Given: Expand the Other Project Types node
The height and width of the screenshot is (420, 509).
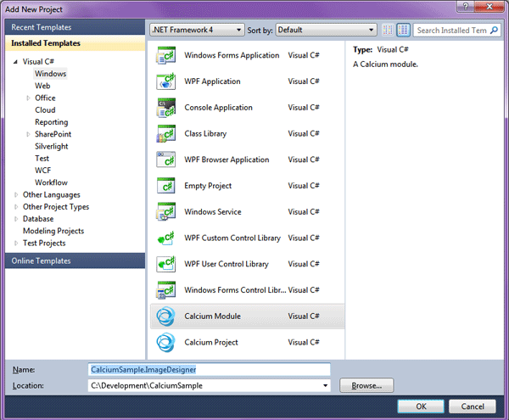Looking at the screenshot, I should [x=16, y=207].
